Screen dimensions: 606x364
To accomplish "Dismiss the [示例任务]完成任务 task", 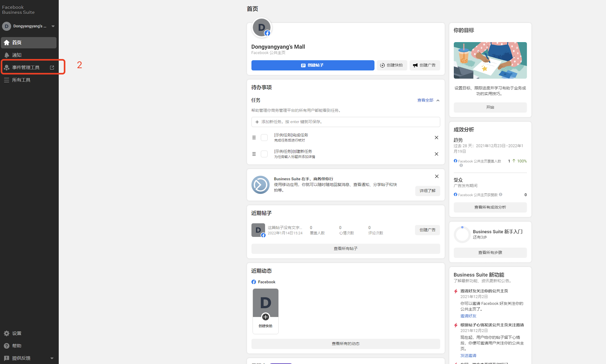I will tap(436, 137).
